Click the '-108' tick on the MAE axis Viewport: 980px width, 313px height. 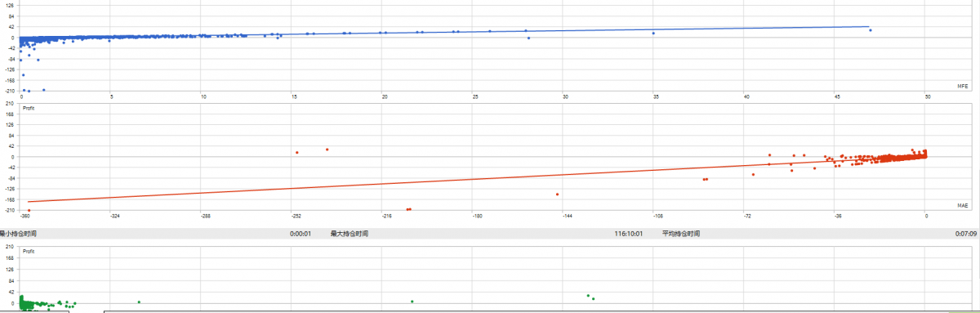tap(658, 216)
